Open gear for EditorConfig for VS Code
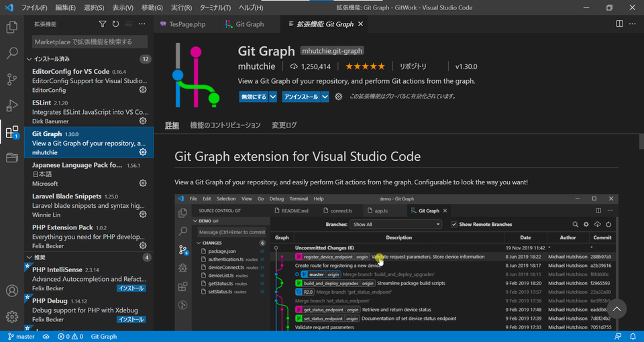This screenshot has height=342, width=644. pyautogui.click(x=143, y=89)
